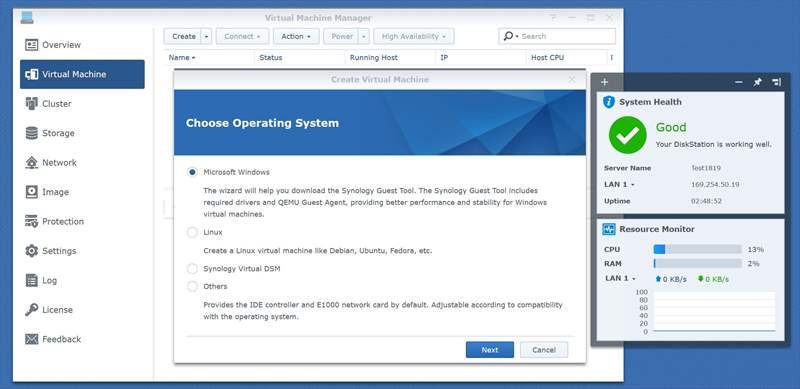Click the green Good status checkmark
This screenshot has height=389, width=800.
click(x=628, y=135)
